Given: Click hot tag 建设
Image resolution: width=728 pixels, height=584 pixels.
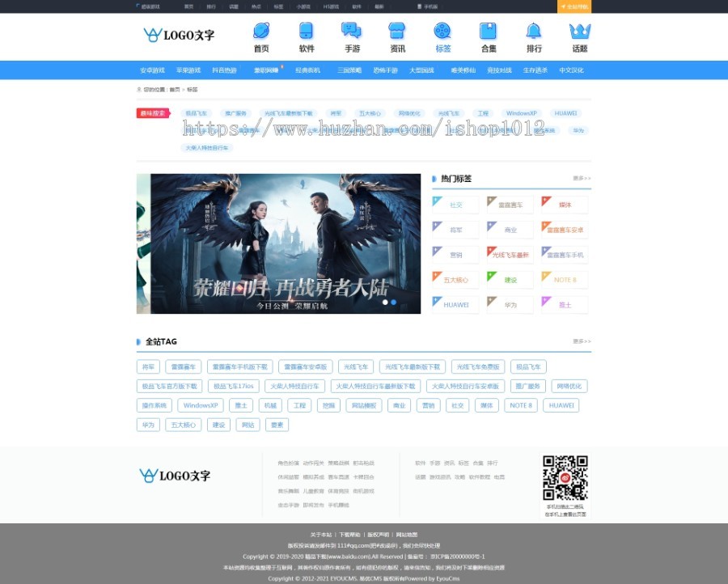Looking at the screenshot, I should [510, 280].
